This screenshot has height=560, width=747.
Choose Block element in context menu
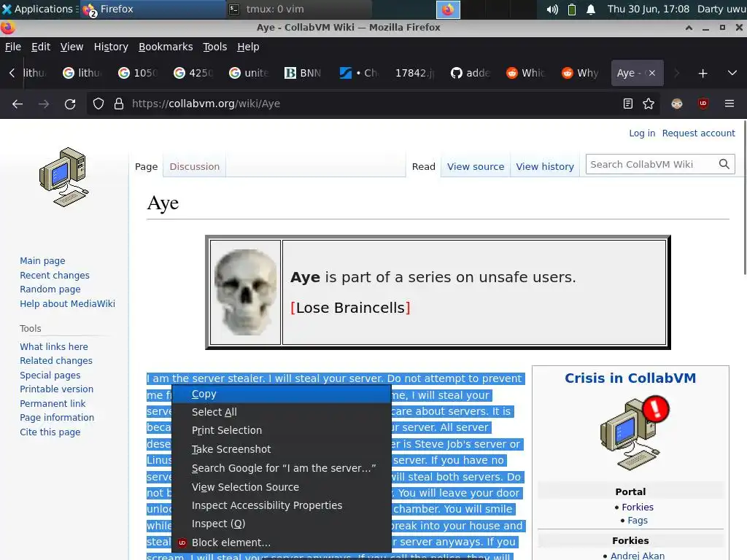(x=281, y=542)
